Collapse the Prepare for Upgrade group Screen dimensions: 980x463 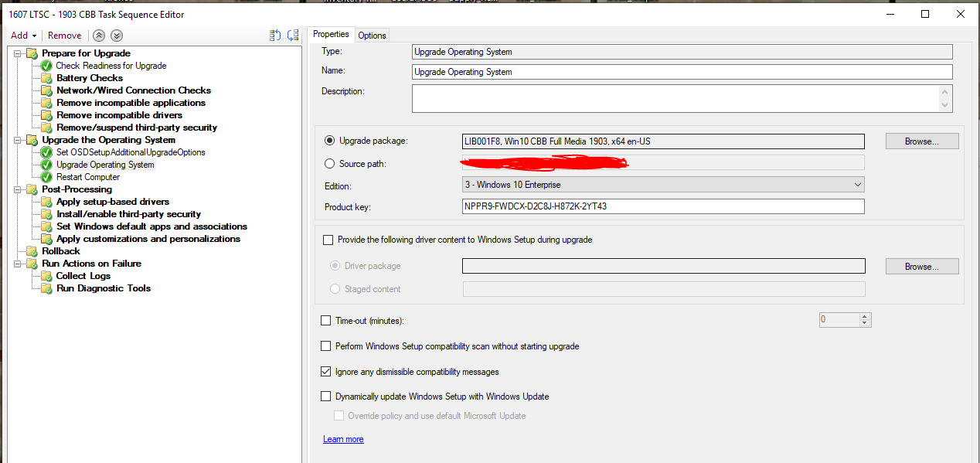18,53
